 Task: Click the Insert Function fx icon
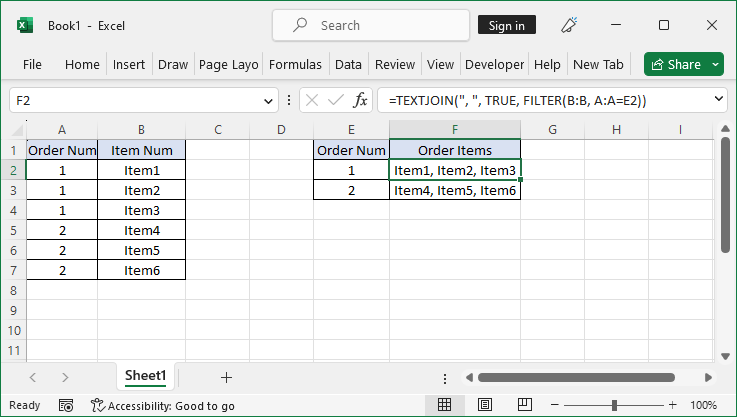pos(360,100)
